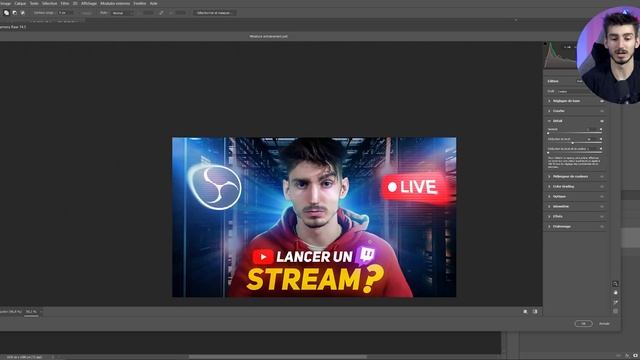Toggle the Color Grading eye icon
The height and width of the screenshot is (360, 640).
[602, 187]
